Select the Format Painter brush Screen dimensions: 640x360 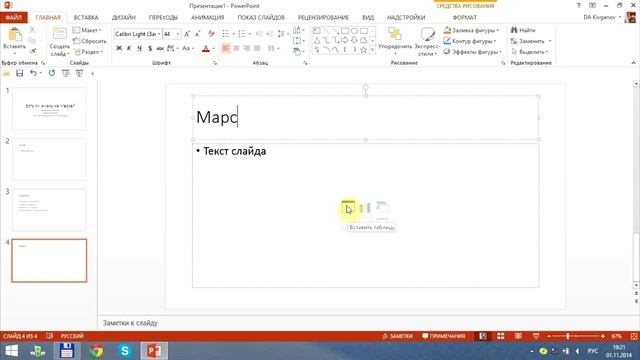pos(32,51)
